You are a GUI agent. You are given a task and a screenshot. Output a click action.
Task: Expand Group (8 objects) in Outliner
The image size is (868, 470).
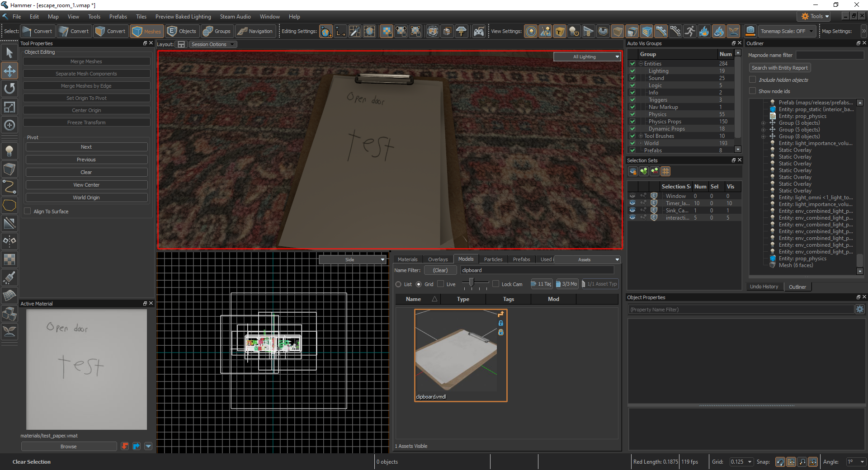click(x=763, y=136)
